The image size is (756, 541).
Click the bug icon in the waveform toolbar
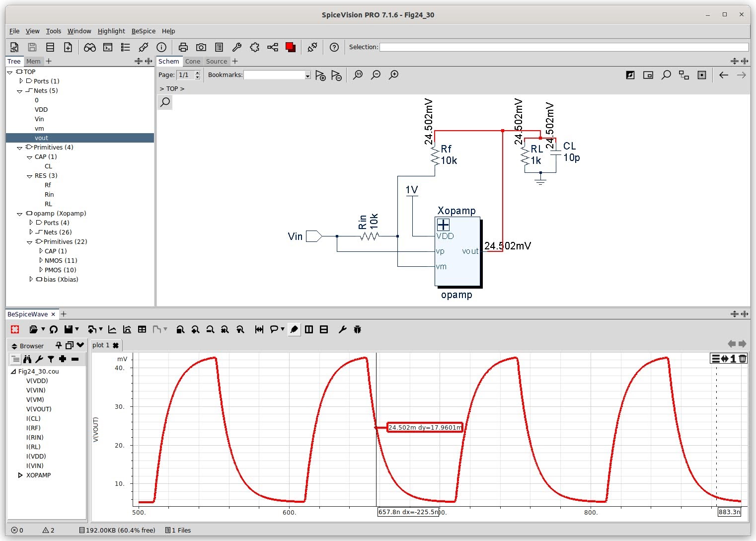pyautogui.click(x=358, y=329)
